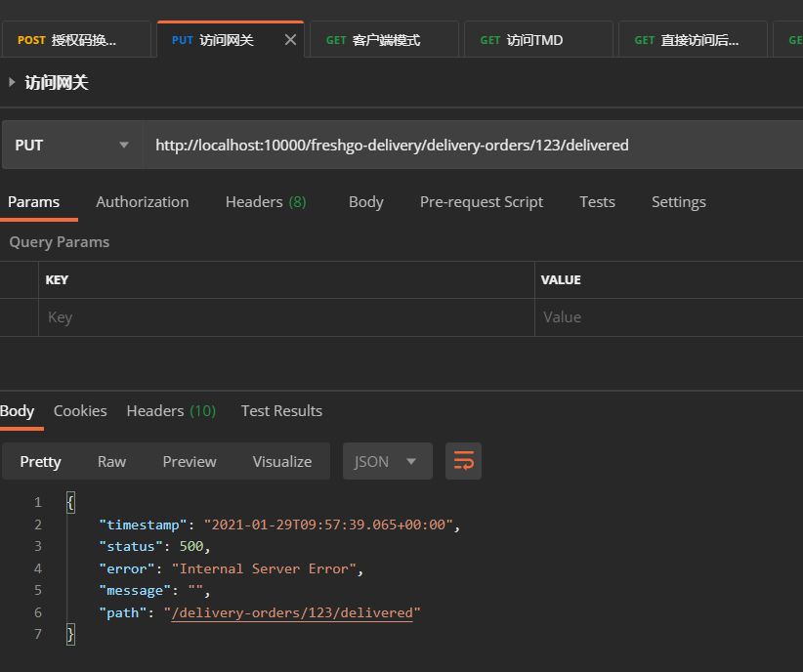Toggle word wrap in response body
803x672 pixels.
click(x=463, y=461)
